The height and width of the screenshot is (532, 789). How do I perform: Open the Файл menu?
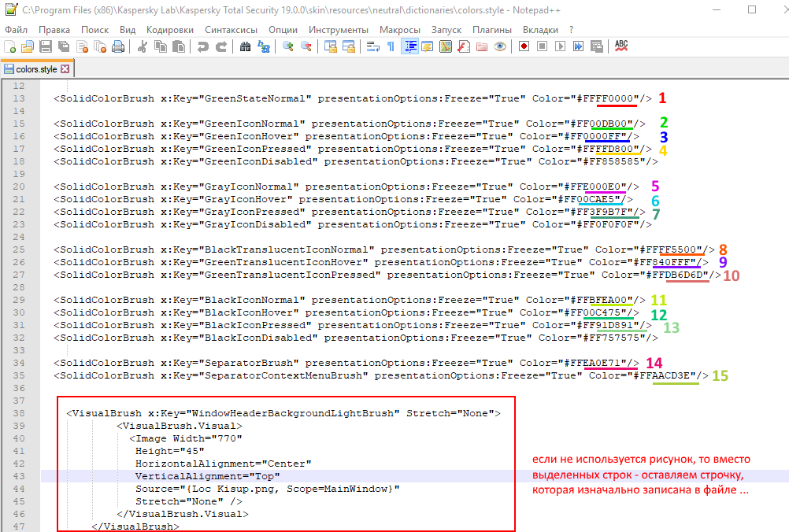16,30
